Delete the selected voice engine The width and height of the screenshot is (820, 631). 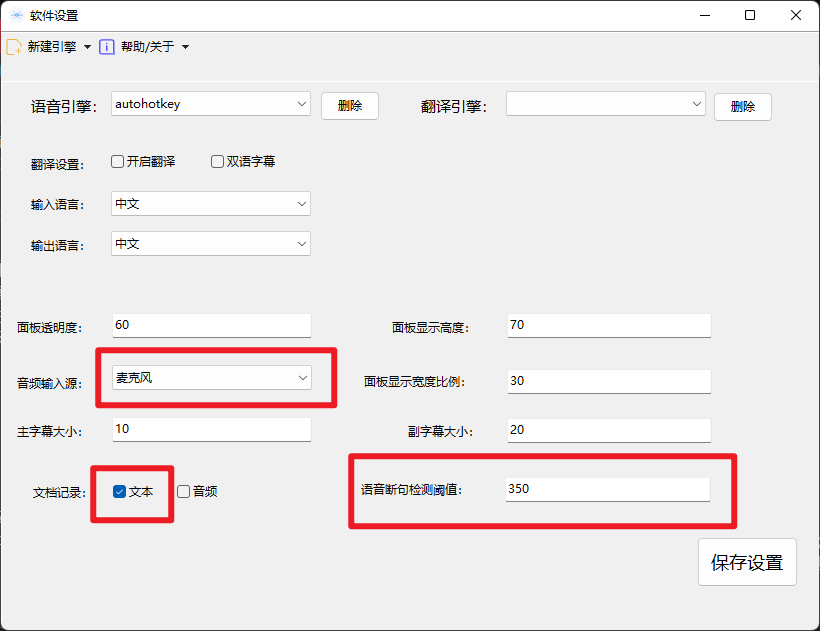[x=350, y=106]
